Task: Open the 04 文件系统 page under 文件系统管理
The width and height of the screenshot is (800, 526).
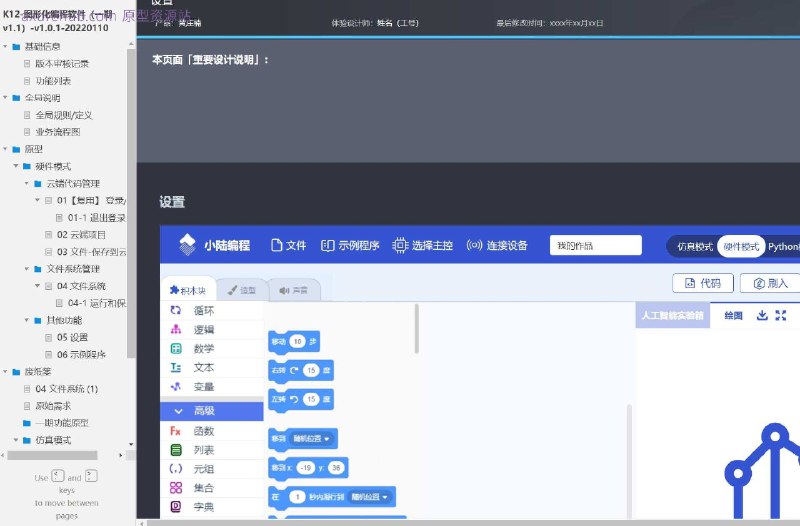Action: [81, 286]
